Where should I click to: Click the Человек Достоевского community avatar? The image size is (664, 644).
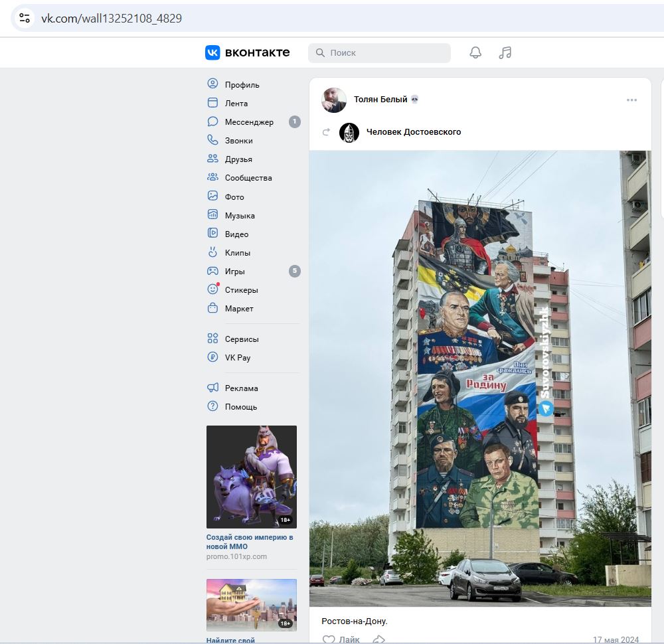coord(349,132)
